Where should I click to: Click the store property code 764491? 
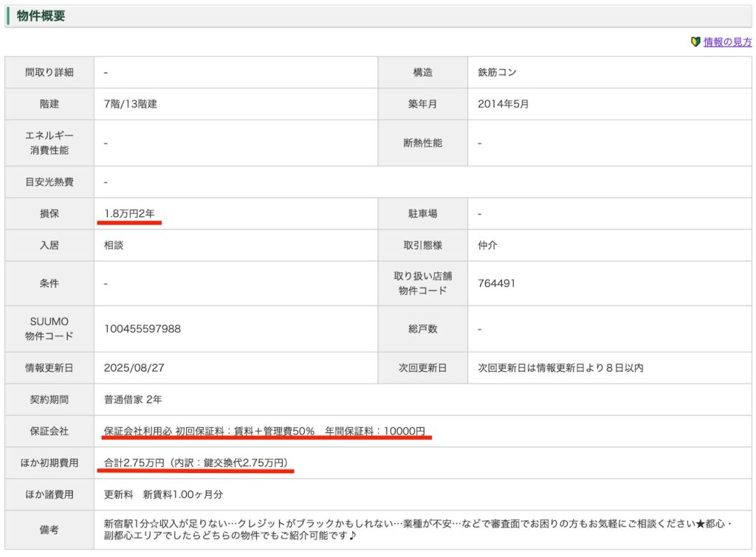(496, 283)
